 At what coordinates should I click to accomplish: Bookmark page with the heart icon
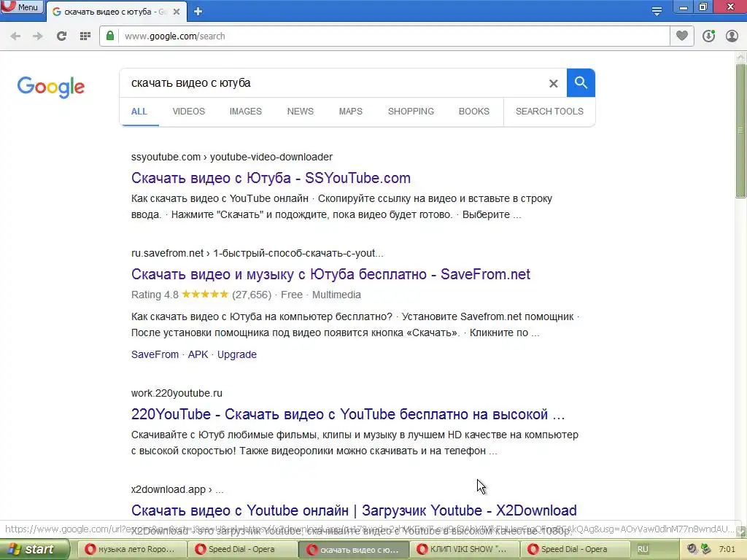pyautogui.click(x=682, y=36)
